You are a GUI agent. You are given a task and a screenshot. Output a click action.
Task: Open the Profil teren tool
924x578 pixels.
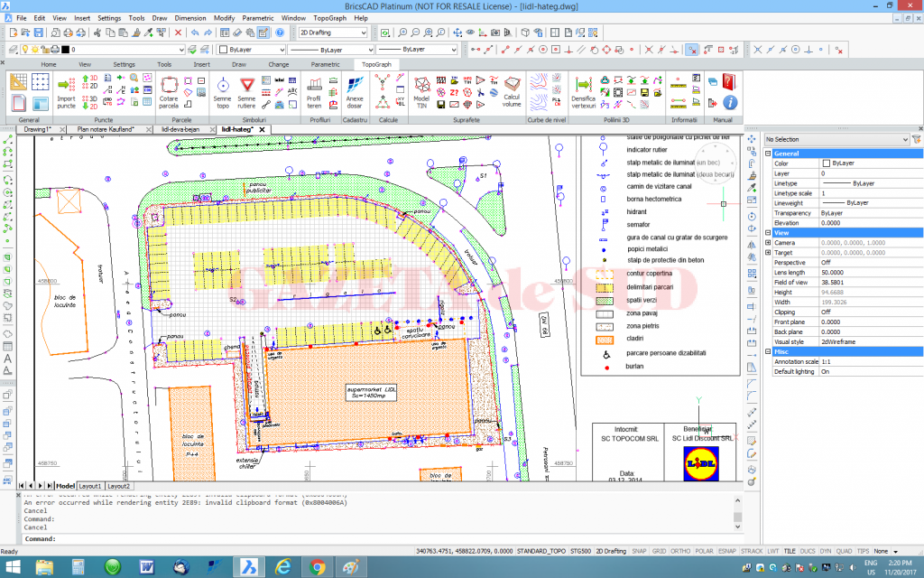coord(314,93)
